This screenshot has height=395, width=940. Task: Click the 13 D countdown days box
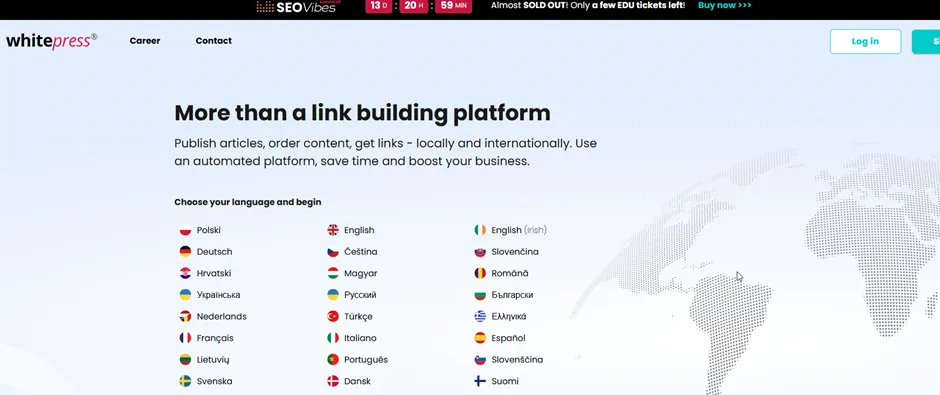point(378,6)
